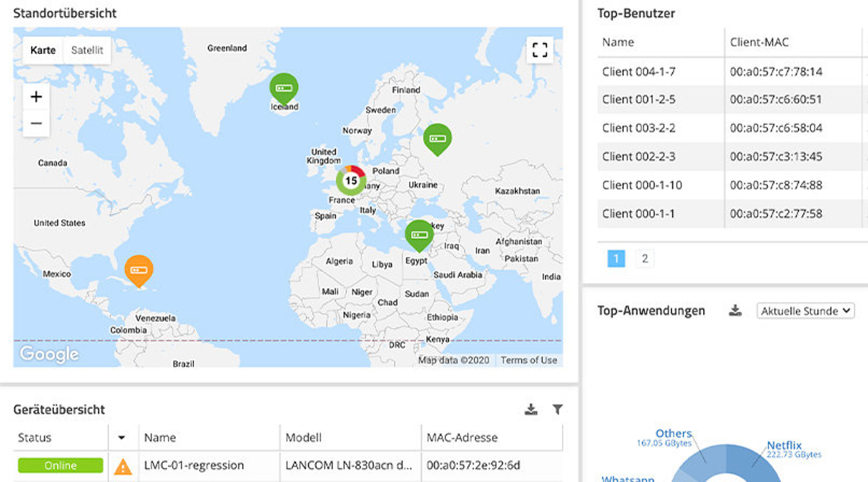Screen dimensions: 868x482
Task: Click the orange device marker near Mexico
Action: [139, 271]
